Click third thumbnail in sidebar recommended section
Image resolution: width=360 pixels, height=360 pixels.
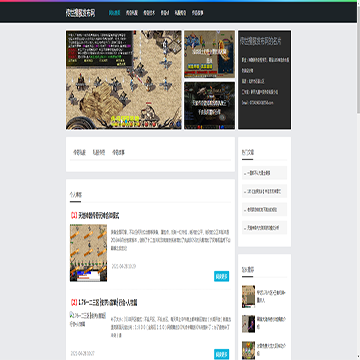(x=248, y=350)
